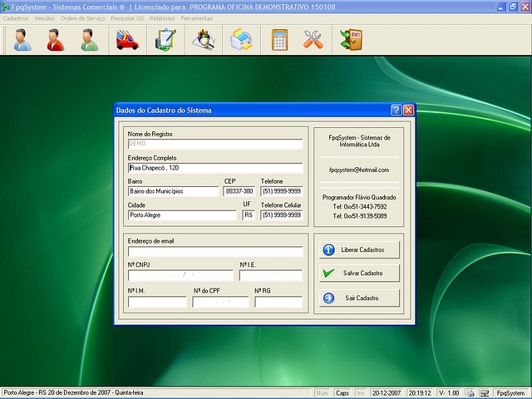Click the Num indicator in status bar

pos(322,393)
